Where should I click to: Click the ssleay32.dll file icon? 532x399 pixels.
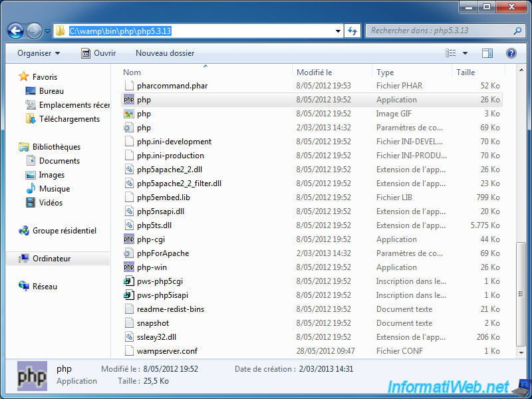(129, 337)
